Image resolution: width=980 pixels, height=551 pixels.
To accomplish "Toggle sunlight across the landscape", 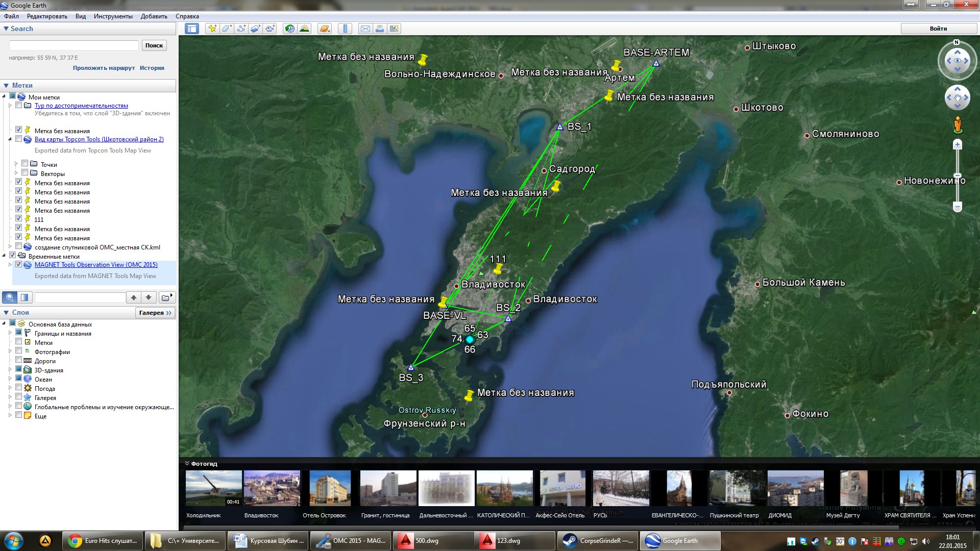I will tap(305, 29).
